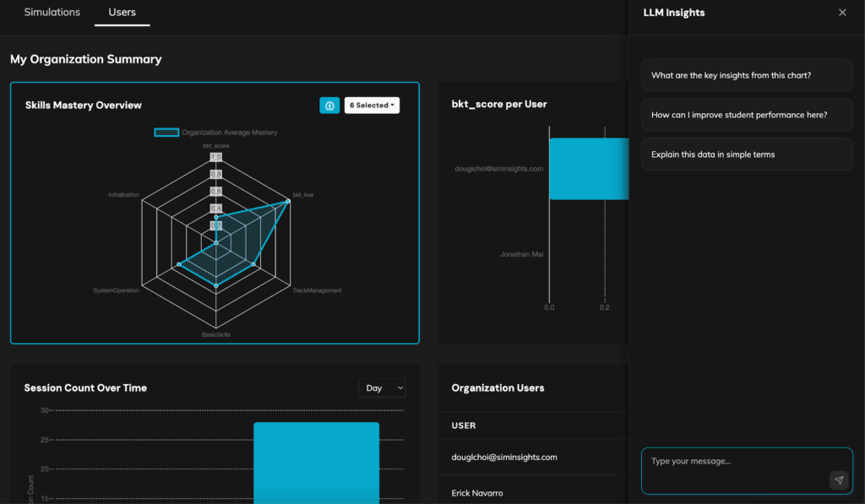Click the bkt_score radar data point

click(x=216, y=218)
